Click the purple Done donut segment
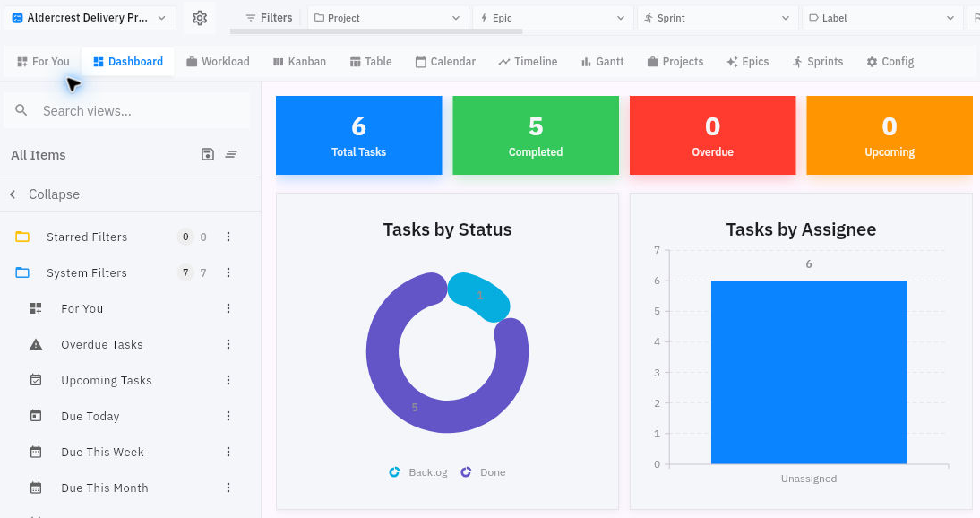This screenshot has height=518, width=980. [x=415, y=407]
